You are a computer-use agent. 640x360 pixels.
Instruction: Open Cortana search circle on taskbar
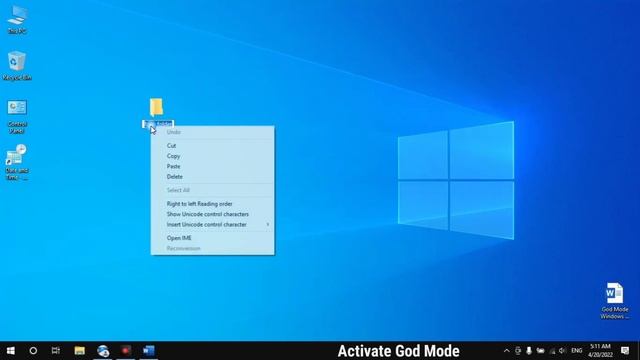(x=33, y=351)
